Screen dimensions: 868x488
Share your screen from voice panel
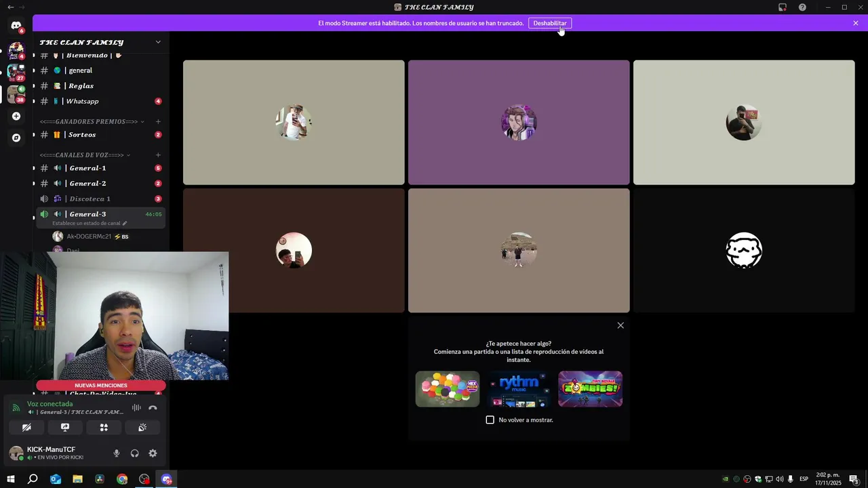point(65,428)
